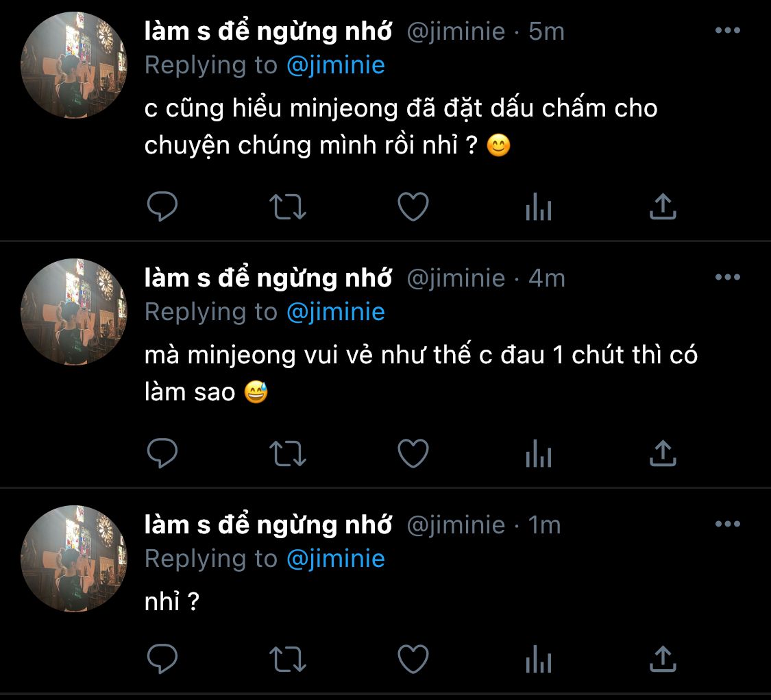The height and width of the screenshot is (700, 771).
Task: Share the tweet posted 5m ago
Action: click(663, 206)
